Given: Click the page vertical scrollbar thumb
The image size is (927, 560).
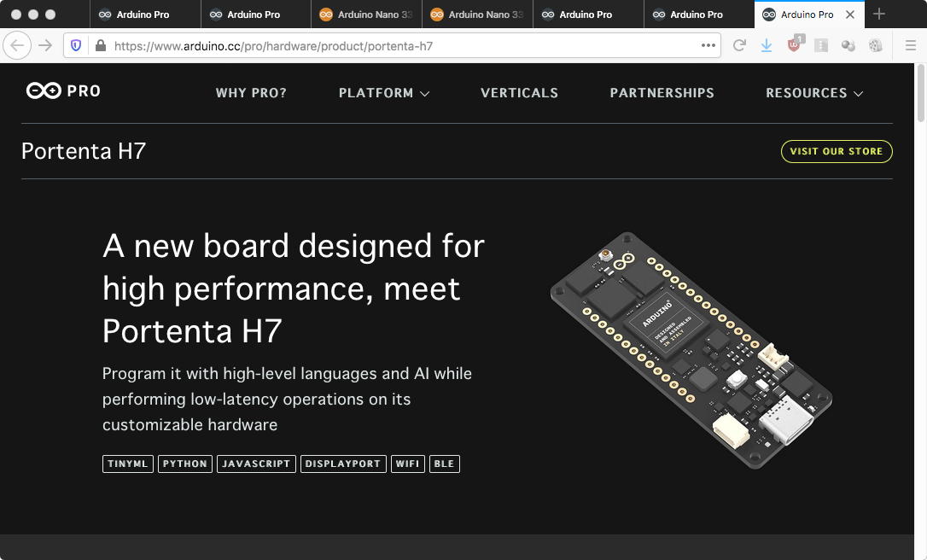Looking at the screenshot, I should point(920,91).
